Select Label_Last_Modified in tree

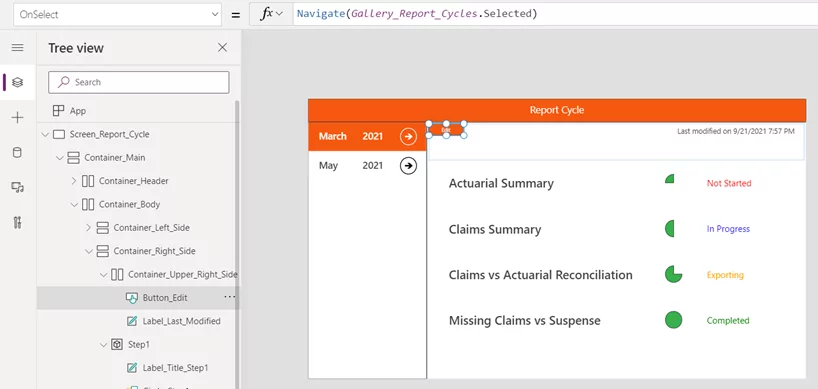click(182, 321)
